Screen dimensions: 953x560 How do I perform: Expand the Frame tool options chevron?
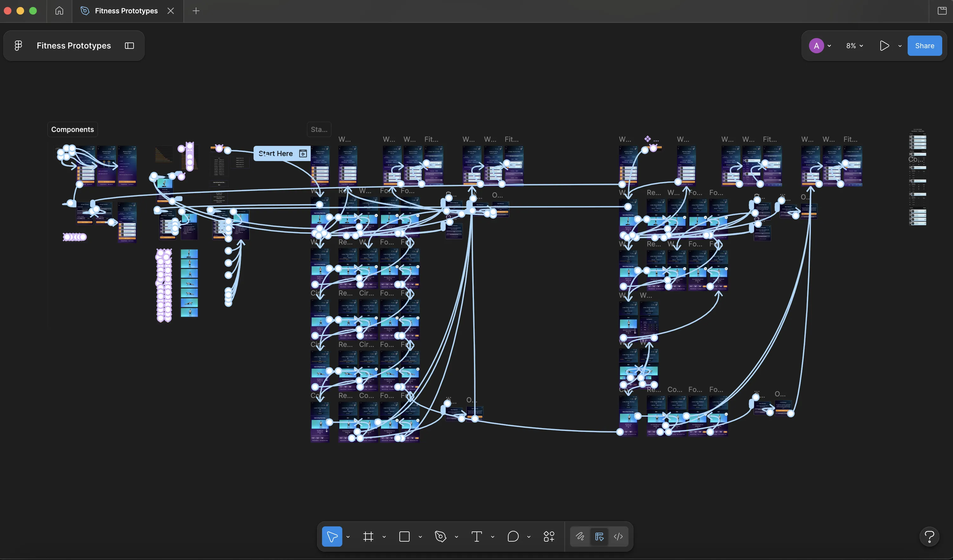point(384,537)
